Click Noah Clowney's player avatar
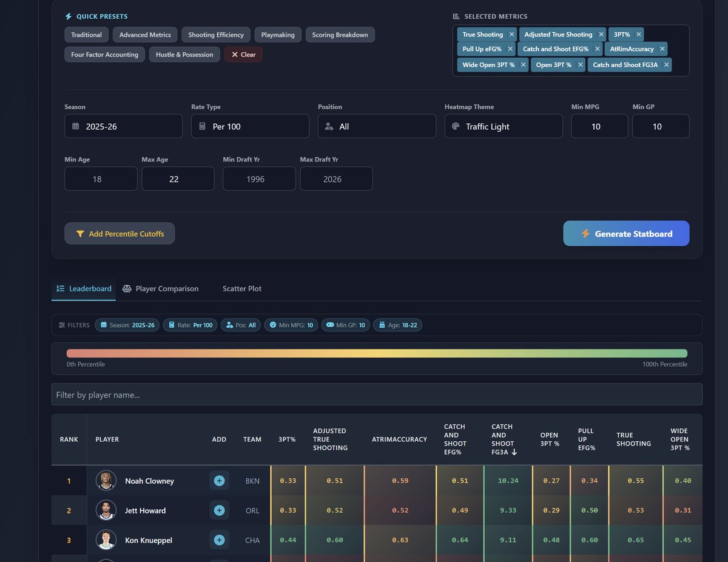728x562 pixels. tap(106, 481)
